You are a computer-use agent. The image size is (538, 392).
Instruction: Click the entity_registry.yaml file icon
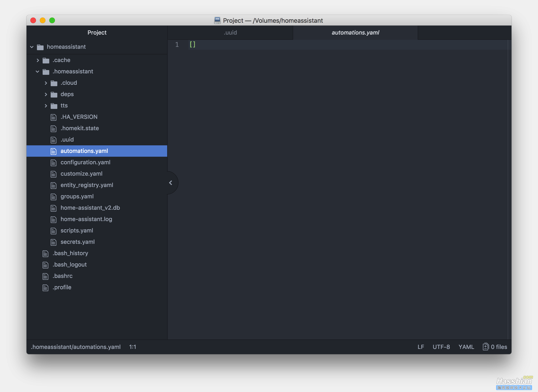[x=53, y=185]
